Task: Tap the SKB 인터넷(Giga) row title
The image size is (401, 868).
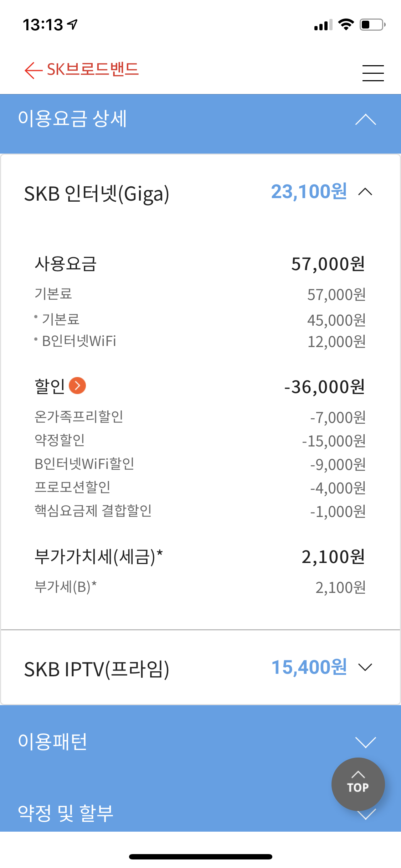Action: click(97, 194)
